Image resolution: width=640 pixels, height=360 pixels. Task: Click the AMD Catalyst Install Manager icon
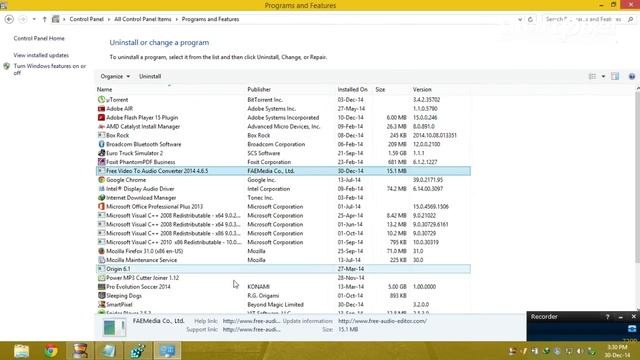pyautogui.click(x=101, y=127)
